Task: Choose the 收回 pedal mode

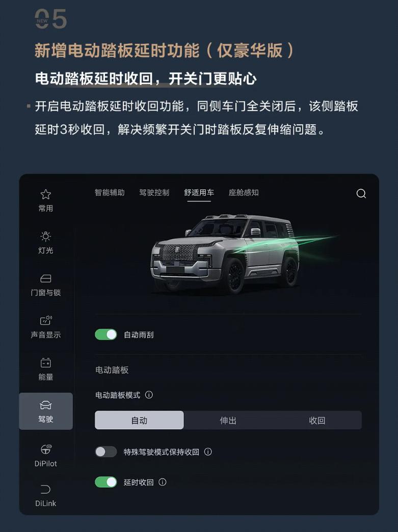Action: [x=317, y=421]
